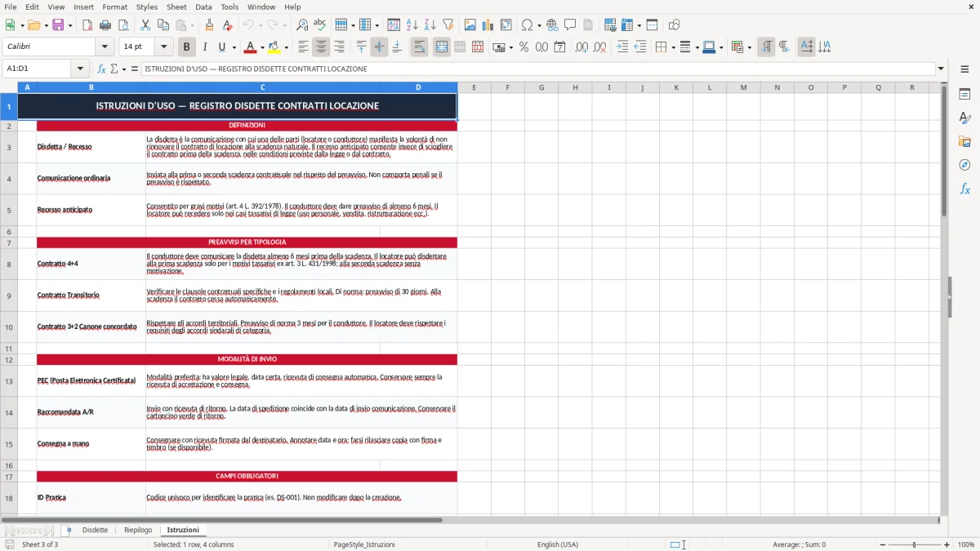Toggle Wrap Text button
980x551 pixels.
[x=420, y=47]
